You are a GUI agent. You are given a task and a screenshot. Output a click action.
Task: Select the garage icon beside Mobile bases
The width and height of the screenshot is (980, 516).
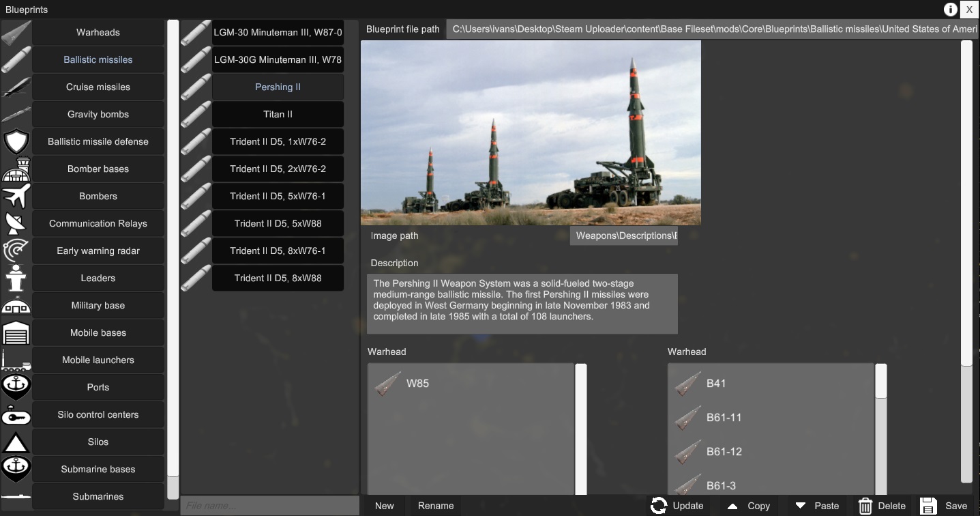pyautogui.click(x=16, y=332)
